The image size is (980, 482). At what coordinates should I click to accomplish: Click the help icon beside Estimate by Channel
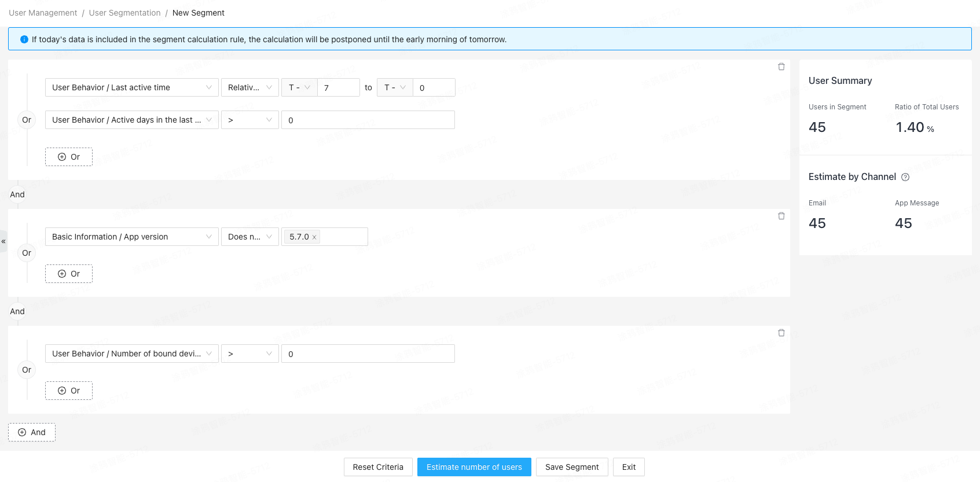coord(905,177)
